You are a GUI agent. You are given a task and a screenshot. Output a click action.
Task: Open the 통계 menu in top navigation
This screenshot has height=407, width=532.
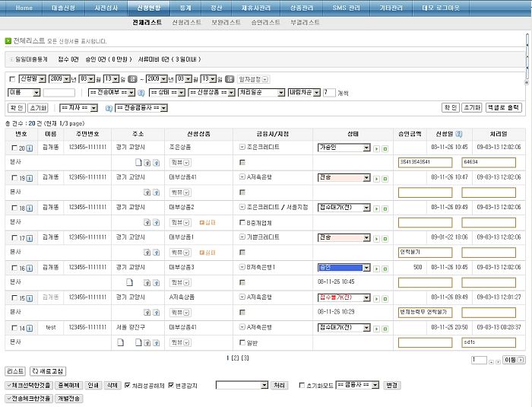pos(185,7)
